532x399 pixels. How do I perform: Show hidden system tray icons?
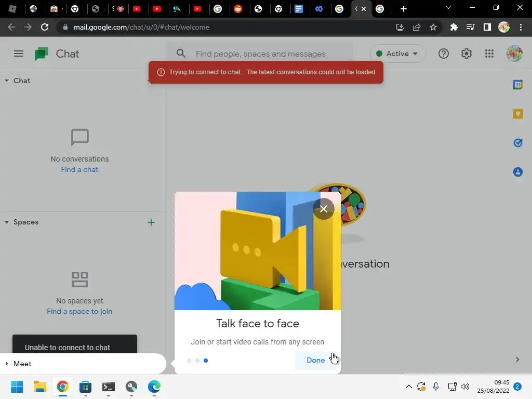coord(409,387)
